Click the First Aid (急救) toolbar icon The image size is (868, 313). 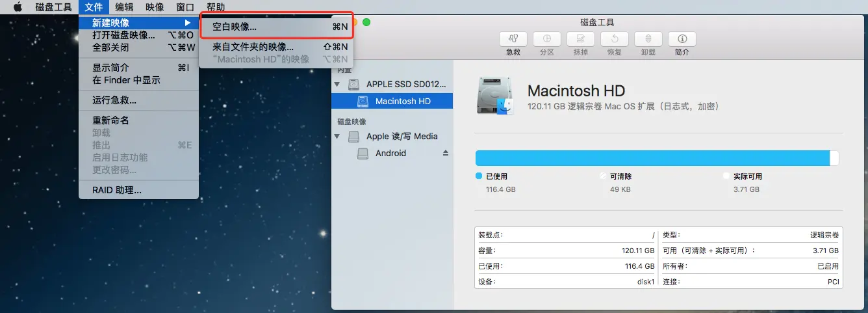click(513, 38)
